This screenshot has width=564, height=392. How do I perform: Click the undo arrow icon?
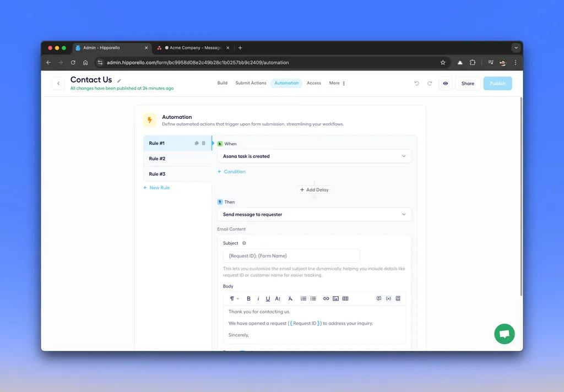(416, 84)
